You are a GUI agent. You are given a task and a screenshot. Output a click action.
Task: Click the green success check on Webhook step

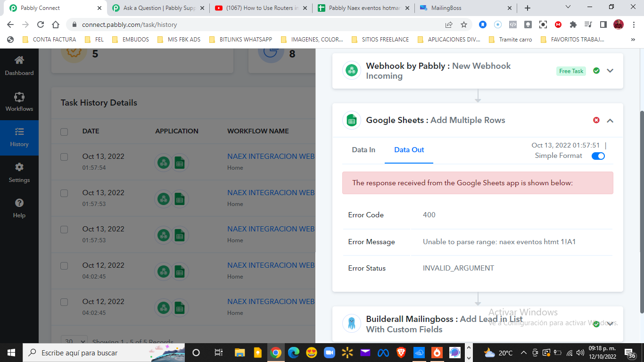[x=596, y=71]
